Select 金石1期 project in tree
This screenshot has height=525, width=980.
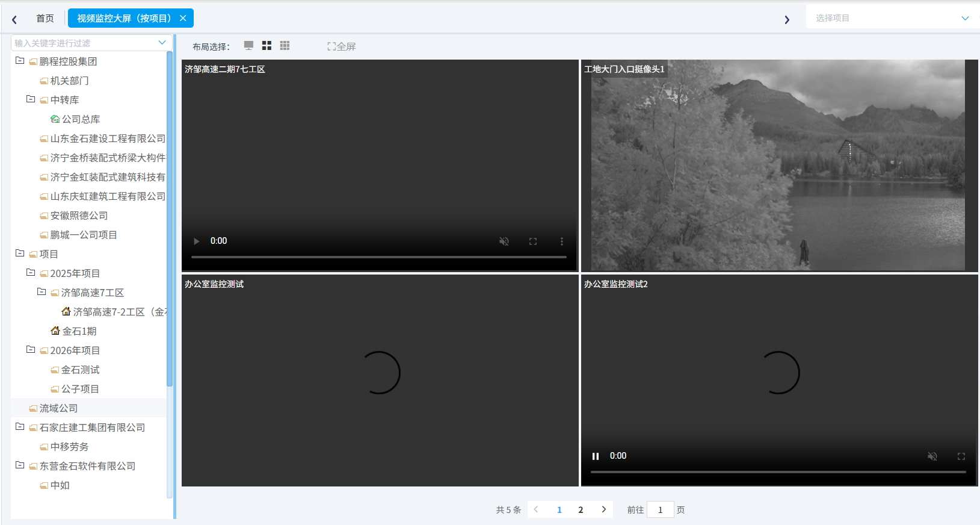pos(79,331)
